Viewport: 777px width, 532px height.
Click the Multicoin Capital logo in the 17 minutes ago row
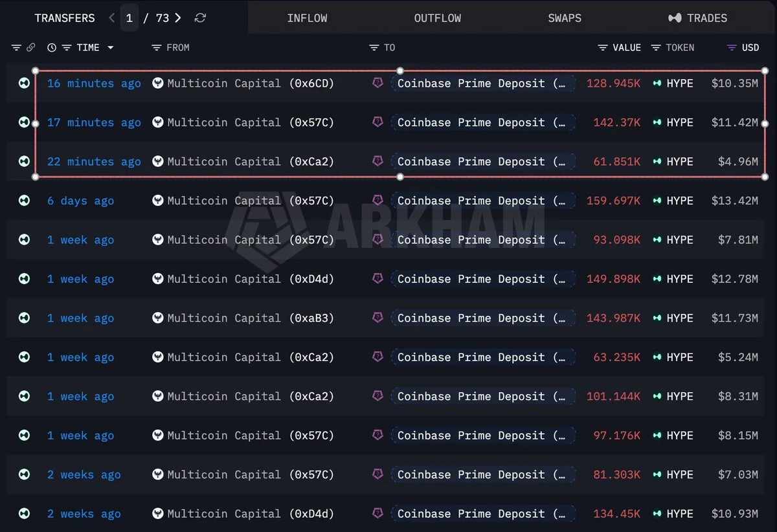pyautogui.click(x=158, y=122)
